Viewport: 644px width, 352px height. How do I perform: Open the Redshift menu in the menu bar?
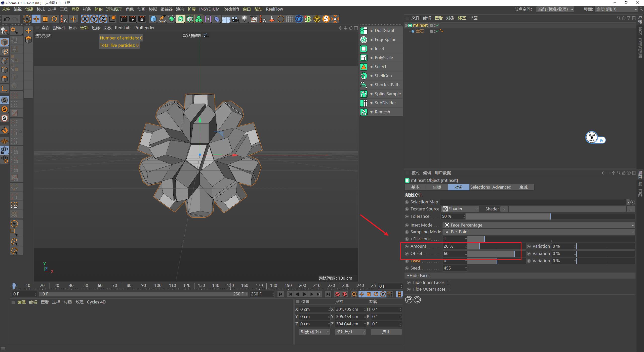231,9
